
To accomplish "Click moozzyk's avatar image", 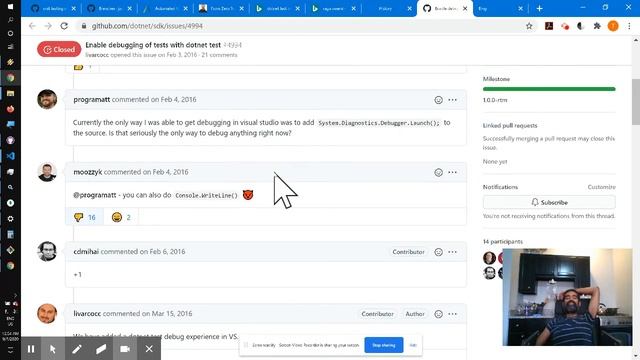I will [x=47, y=172].
